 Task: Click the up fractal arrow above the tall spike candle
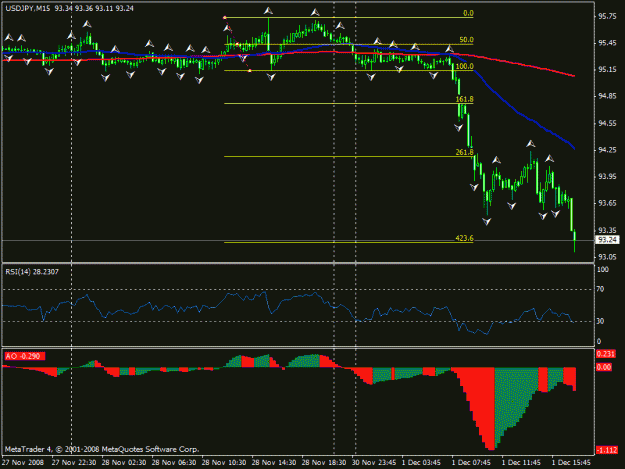pos(268,11)
